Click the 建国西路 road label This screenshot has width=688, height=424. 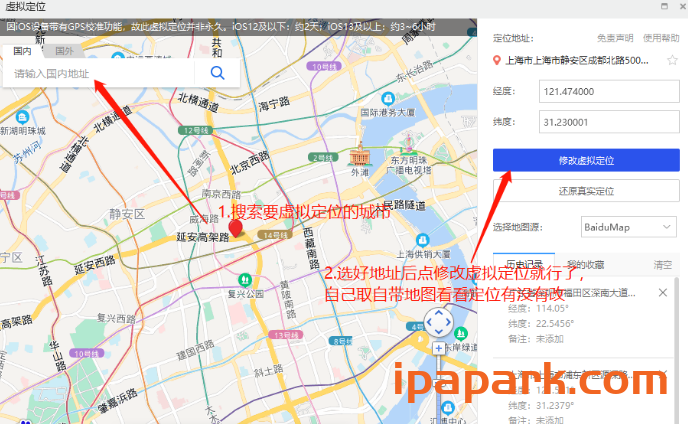(x=196, y=350)
